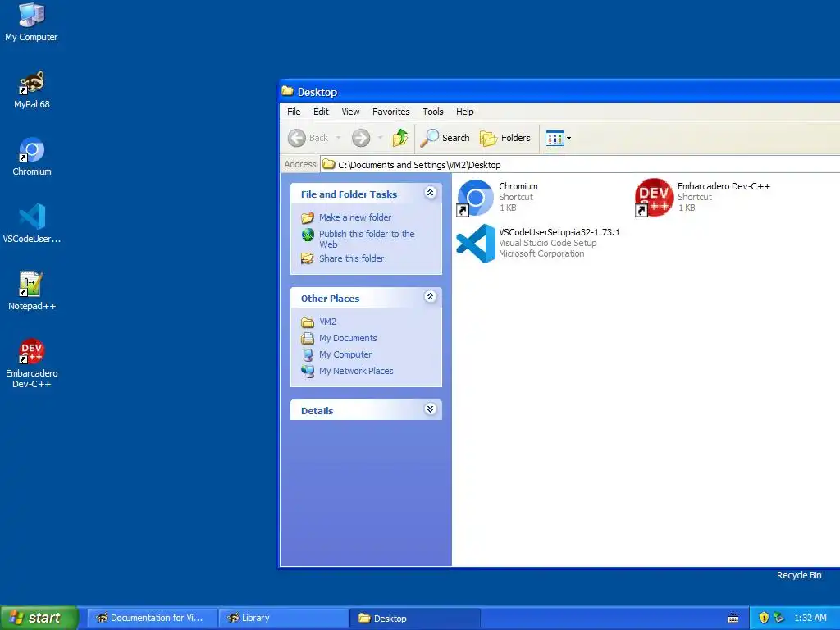Open the Favorites menu

(391, 112)
